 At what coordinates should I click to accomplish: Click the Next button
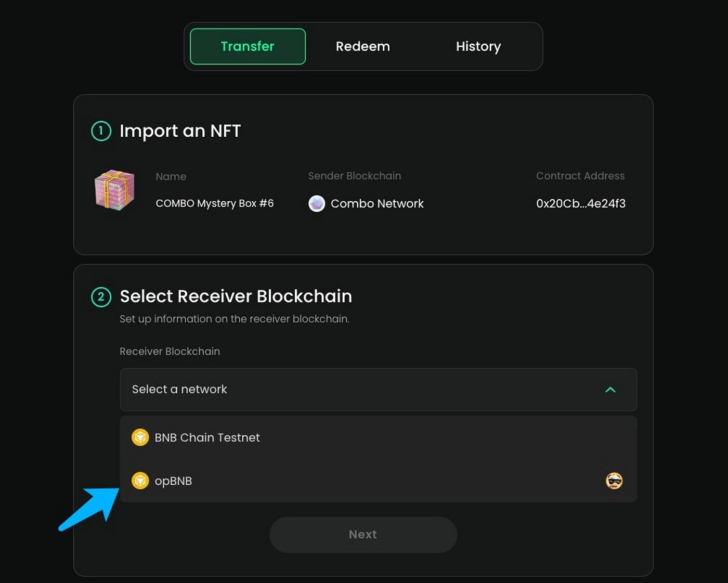363,535
